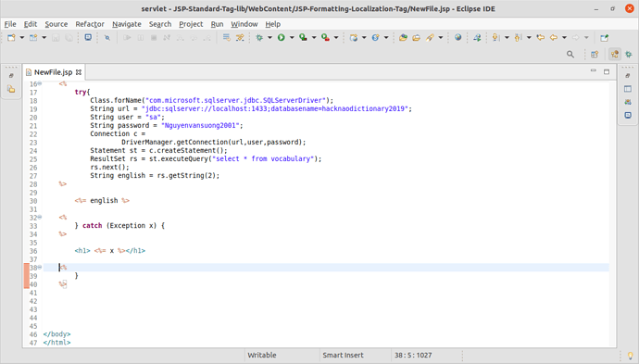Click the Coverage launch icon
Viewport: 639px width, 364px height.
[x=303, y=37]
